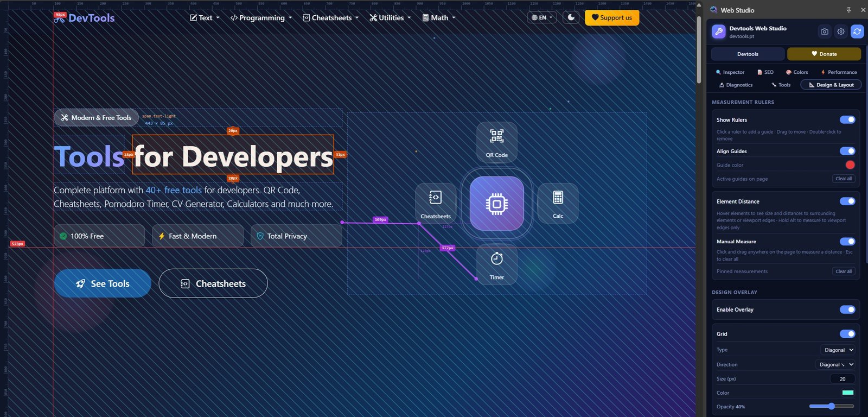Pick the teal Grid Color swatch
Viewport: 868px width, 417px height.
tap(848, 393)
